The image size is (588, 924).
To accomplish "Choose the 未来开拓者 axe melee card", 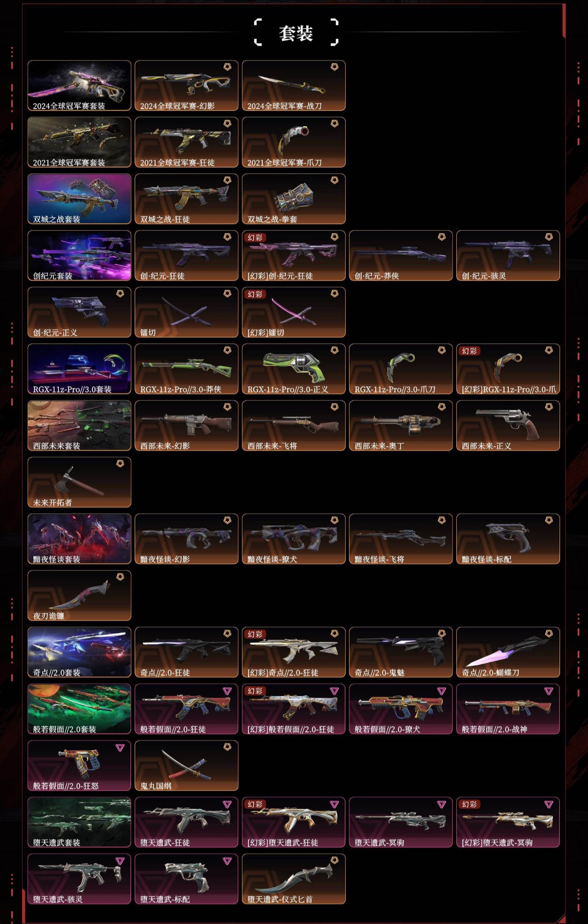I will click(79, 482).
